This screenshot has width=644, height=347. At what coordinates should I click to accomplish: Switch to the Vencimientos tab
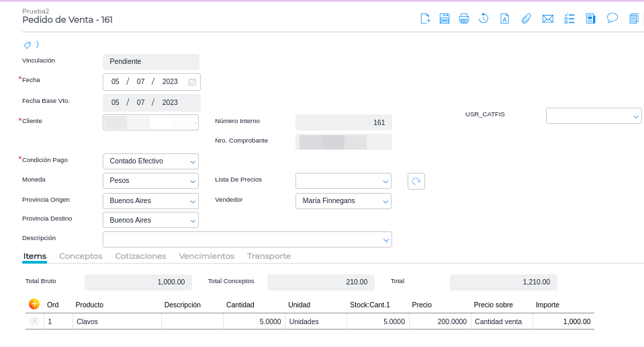click(206, 256)
